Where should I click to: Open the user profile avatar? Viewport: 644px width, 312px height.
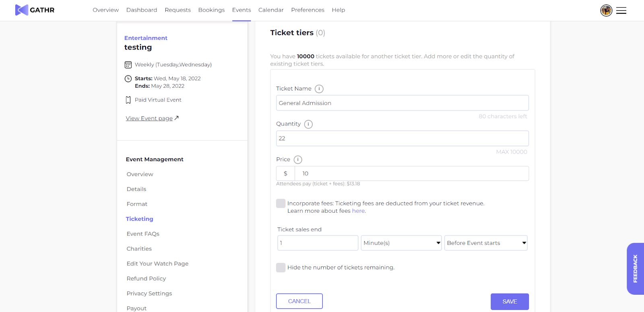coord(606,10)
